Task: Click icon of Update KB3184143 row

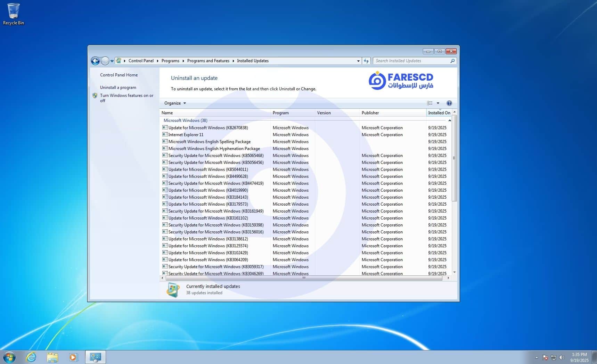Action: [x=165, y=197]
